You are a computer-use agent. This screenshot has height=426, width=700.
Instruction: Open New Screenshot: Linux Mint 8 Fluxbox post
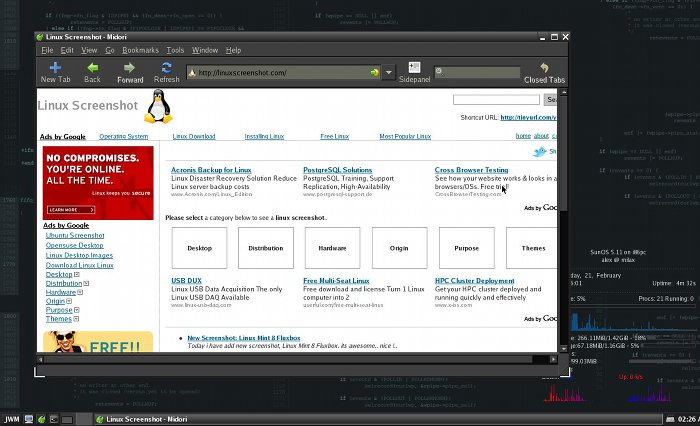tap(244, 338)
